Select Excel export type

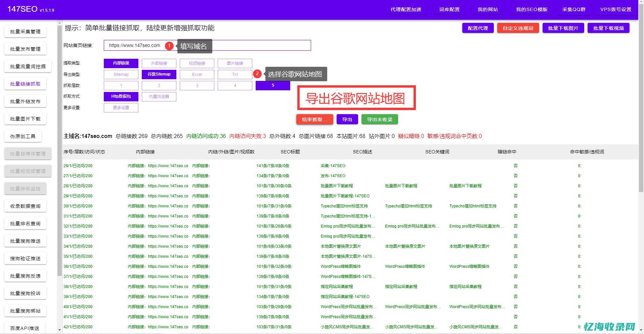coord(197,75)
